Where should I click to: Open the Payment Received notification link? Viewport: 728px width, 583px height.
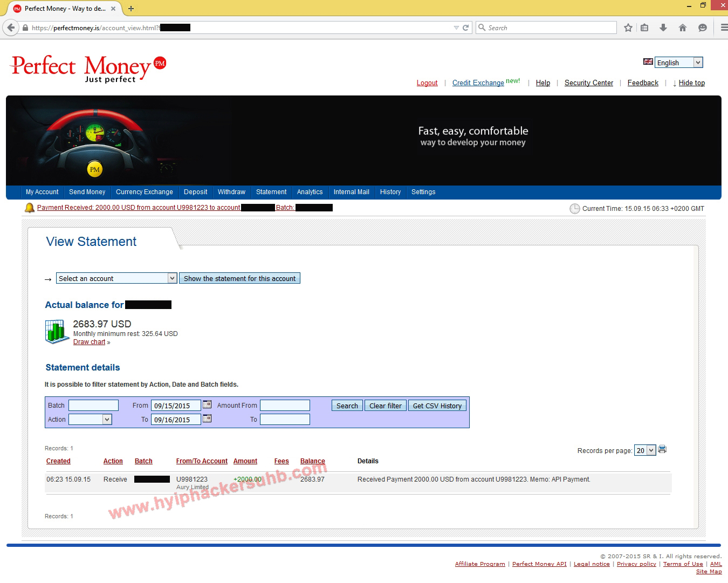(139, 208)
